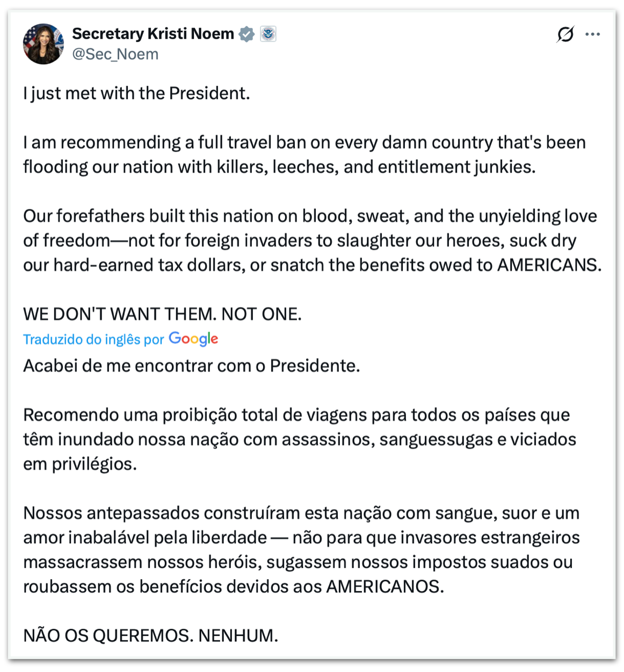Screen dimensions: 624x672
Task: Click the 'Recomendo uma proibição total' paragraph
Action: [299, 440]
